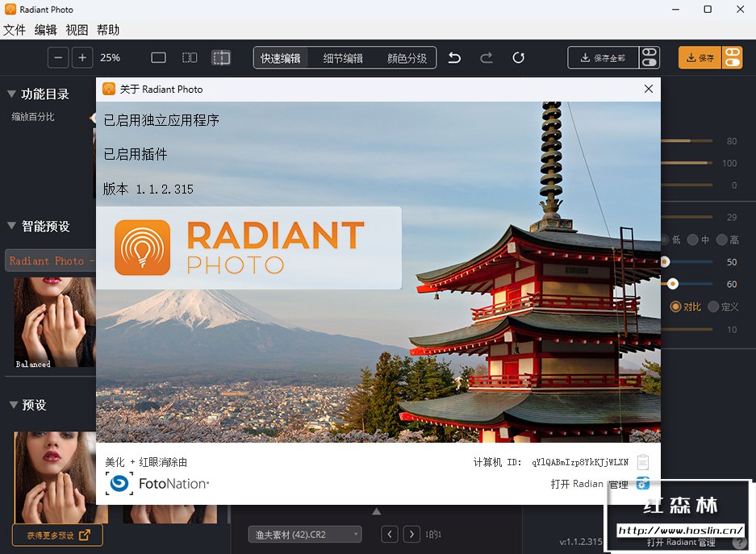Select split-line compare view icon
This screenshot has height=554, width=756.
point(221,58)
